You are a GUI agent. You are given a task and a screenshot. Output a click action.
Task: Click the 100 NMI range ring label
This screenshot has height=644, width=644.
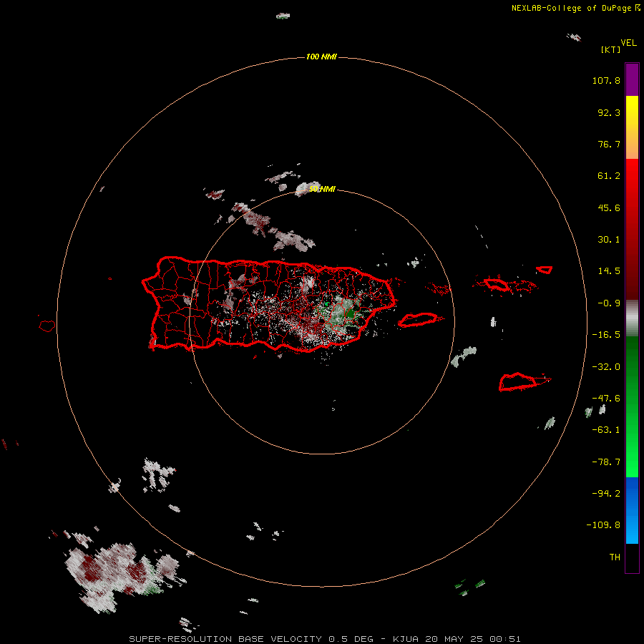(321, 57)
